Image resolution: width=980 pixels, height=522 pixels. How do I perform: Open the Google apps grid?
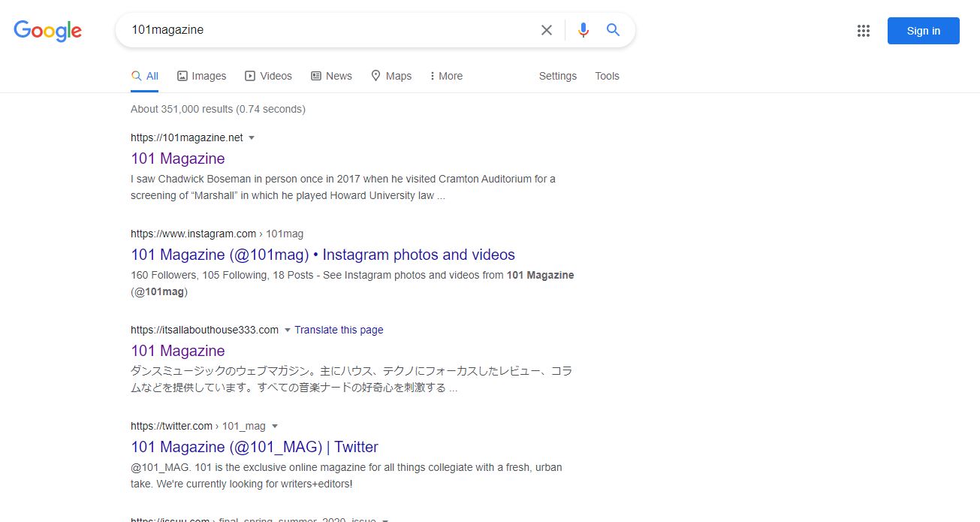(x=864, y=31)
